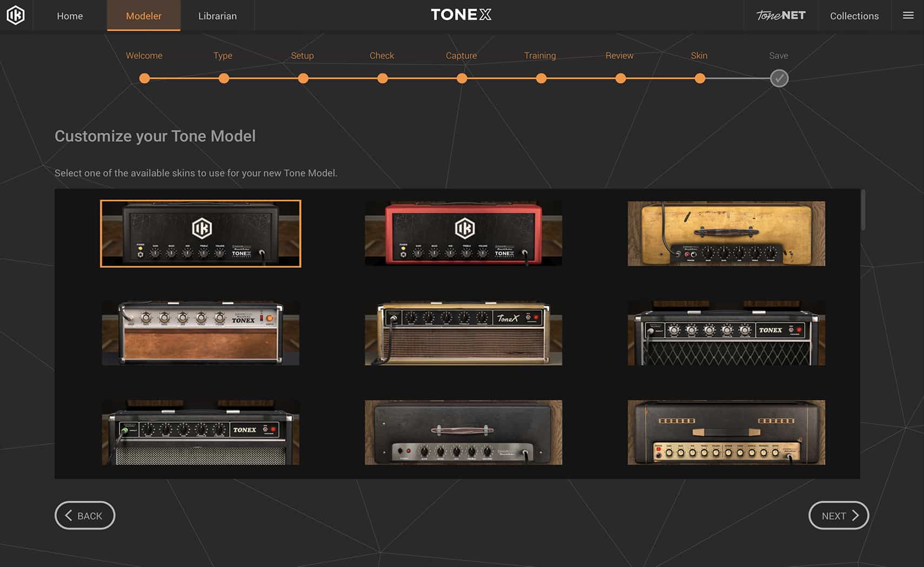Select the black diamond-grille TONEX amp skin

[726, 333]
